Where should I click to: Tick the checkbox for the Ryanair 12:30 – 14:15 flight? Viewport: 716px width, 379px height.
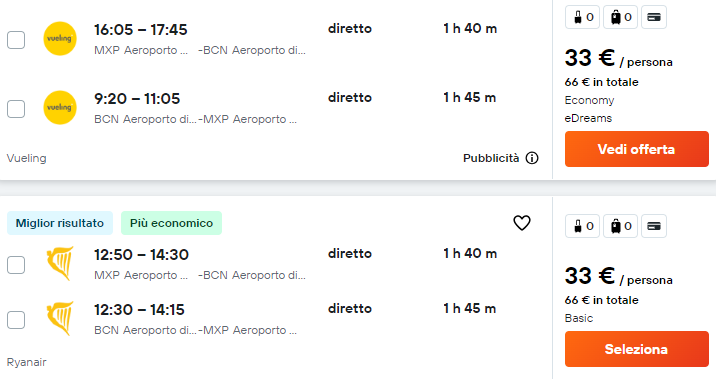[x=16, y=320]
